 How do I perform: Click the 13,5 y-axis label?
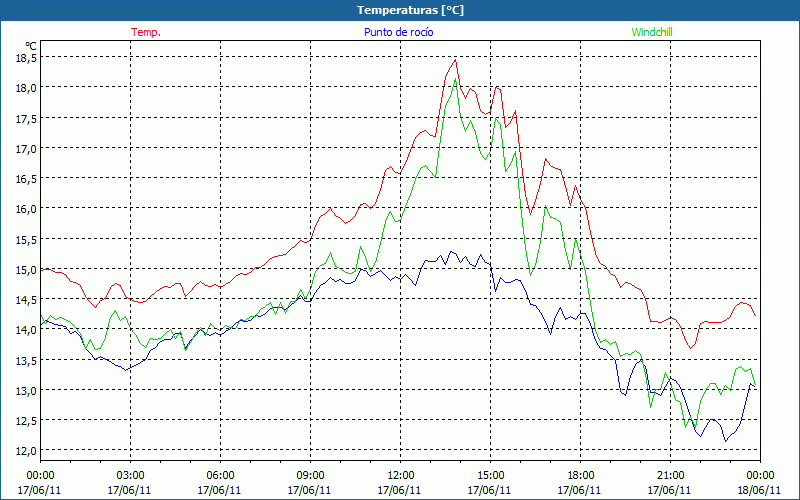click(x=26, y=360)
